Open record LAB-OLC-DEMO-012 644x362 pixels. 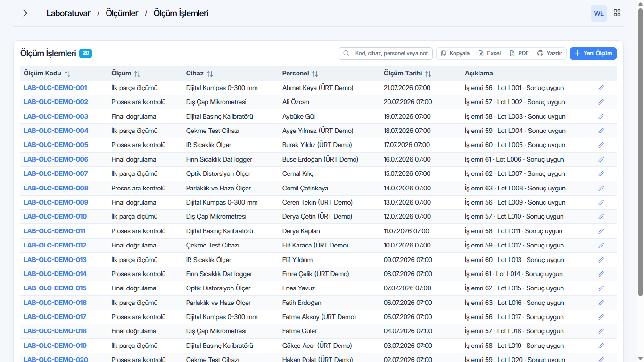(x=55, y=245)
